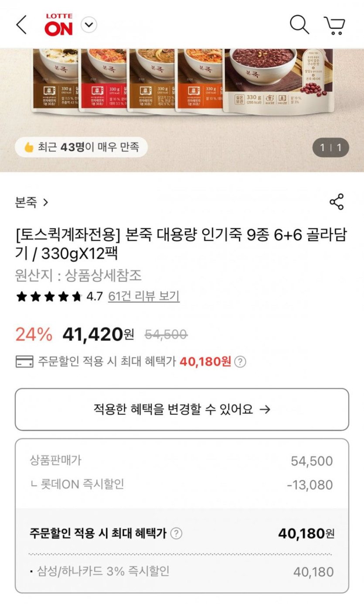364x604 pixels.
Task: Open search with the magnifier icon
Action: (299, 24)
